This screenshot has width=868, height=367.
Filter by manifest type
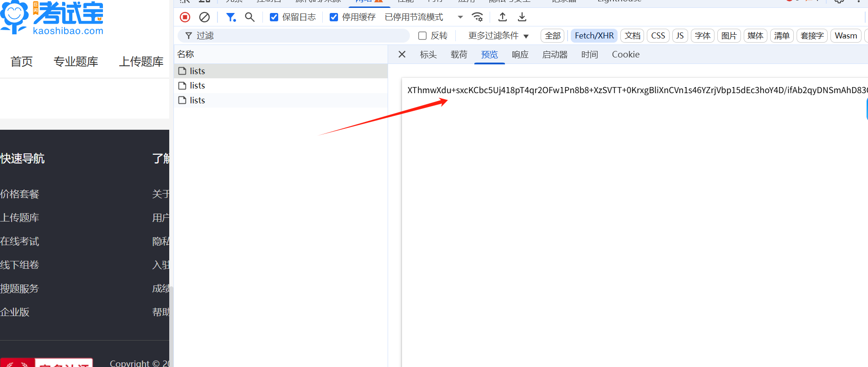[782, 36]
